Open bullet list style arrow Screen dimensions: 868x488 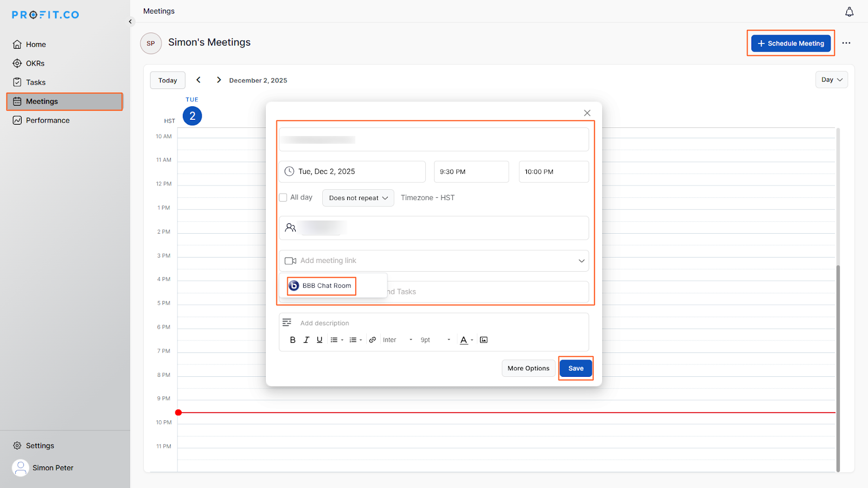point(342,340)
